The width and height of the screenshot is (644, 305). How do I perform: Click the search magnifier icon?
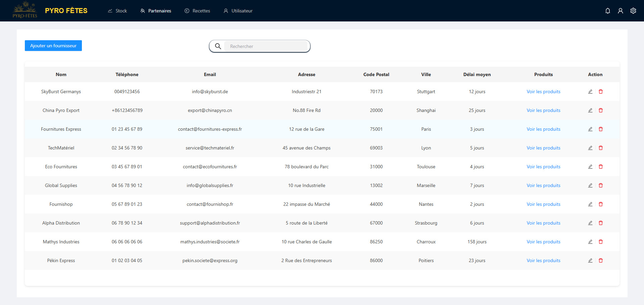(x=218, y=46)
